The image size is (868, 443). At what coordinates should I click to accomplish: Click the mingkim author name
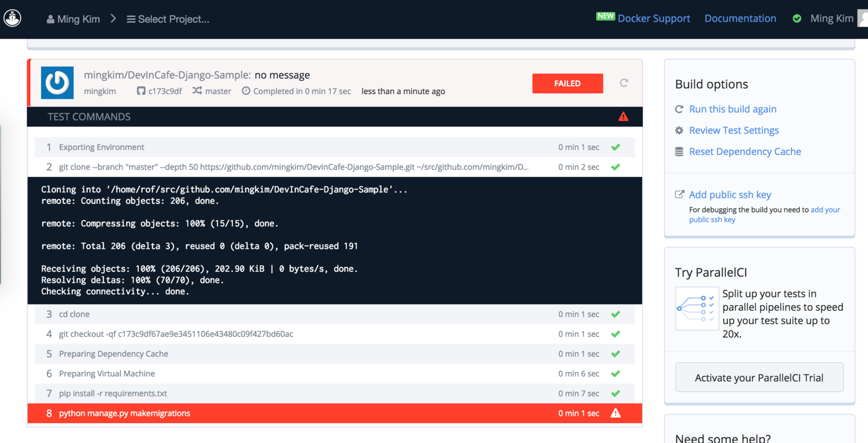click(x=100, y=91)
